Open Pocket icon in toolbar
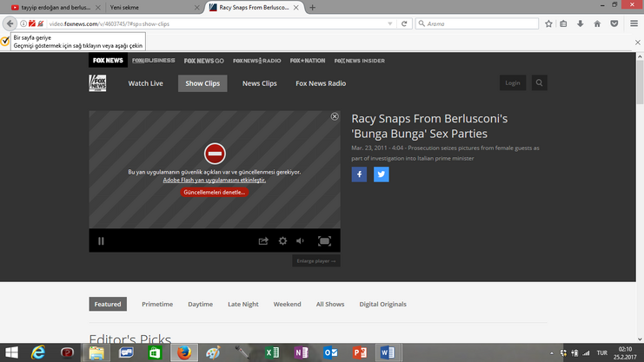 (614, 23)
